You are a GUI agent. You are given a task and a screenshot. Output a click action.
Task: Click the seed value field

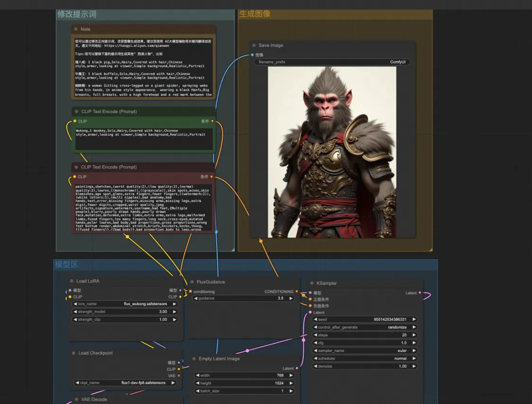click(x=365, y=319)
